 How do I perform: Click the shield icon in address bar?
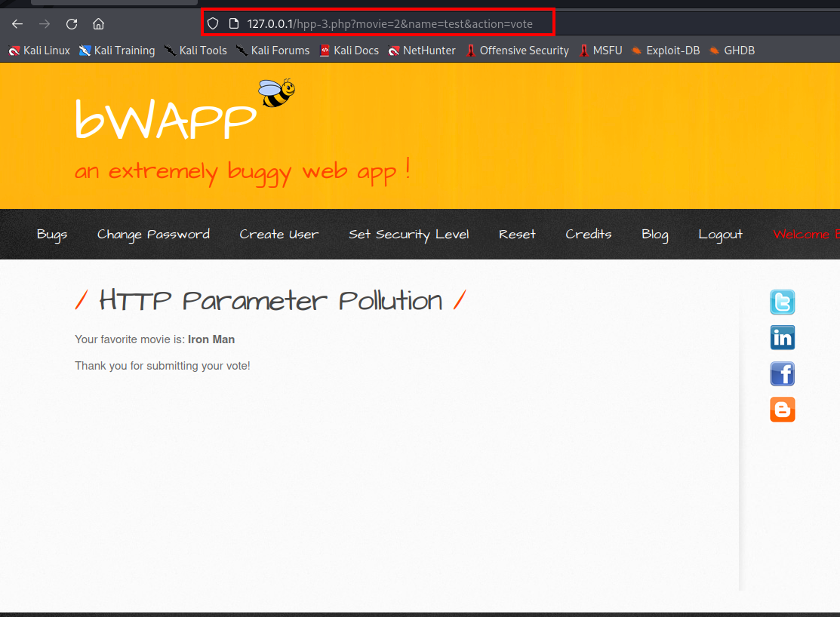[x=213, y=23]
